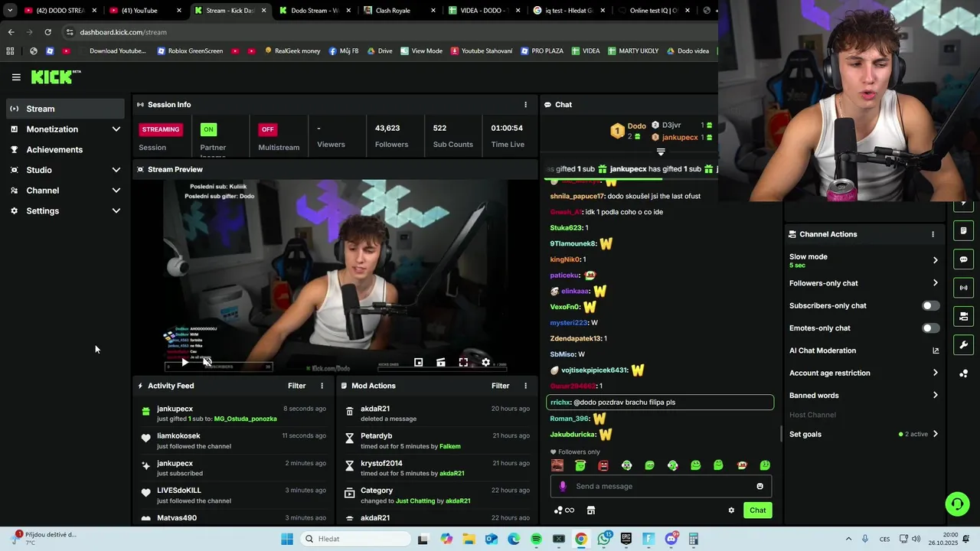Open Set goals chevron

[935, 434]
